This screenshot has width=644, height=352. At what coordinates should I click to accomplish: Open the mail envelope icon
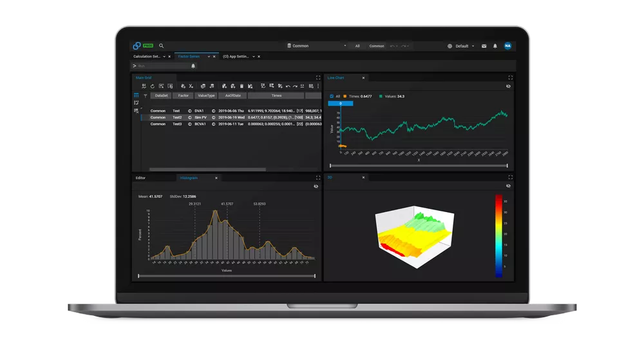tap(484, 46)
